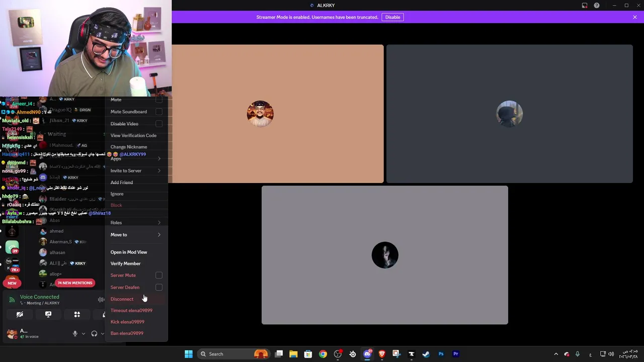Launch Brave browser from the taskbar
Screen dimensions: 644x362
[x=382, y=354]
